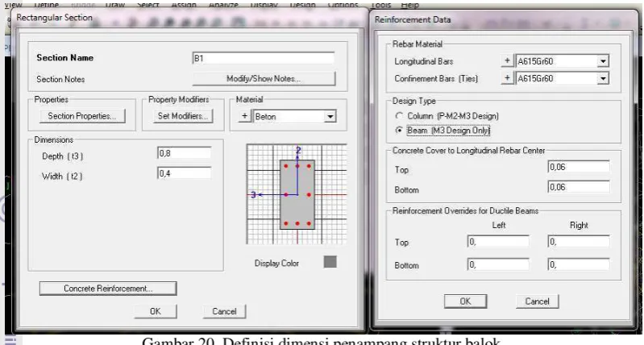Click the gray Display Color swatch
Image resolution: width=644 pixels, height=345 pixels.
coord(330,262)
